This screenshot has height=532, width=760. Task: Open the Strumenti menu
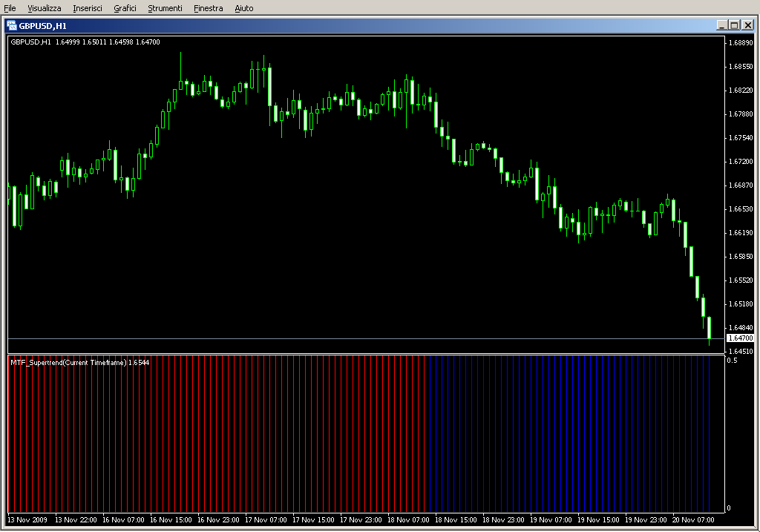click(165, 8)
